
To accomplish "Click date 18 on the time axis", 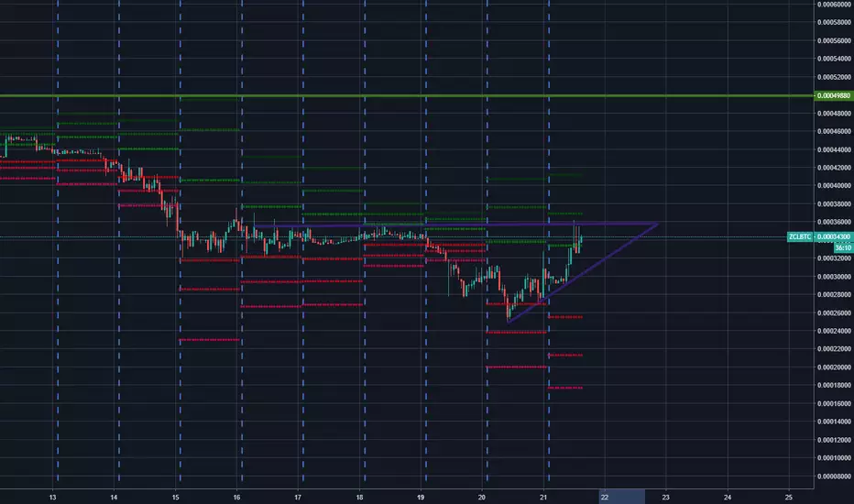I will [x=359, y=497].
